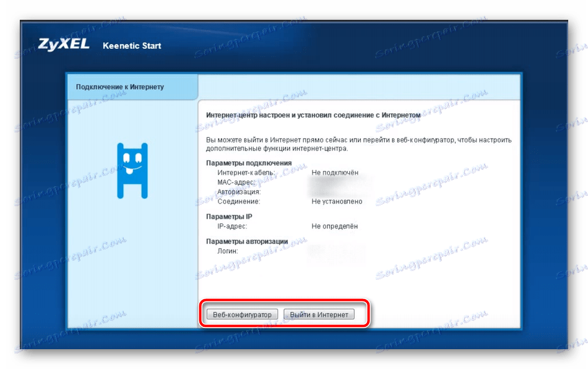Click the heading Интернет-центр настроен и установил соединение
This screenshot has width=588, height=369.
pyautogui.click(x=313, y=115)
